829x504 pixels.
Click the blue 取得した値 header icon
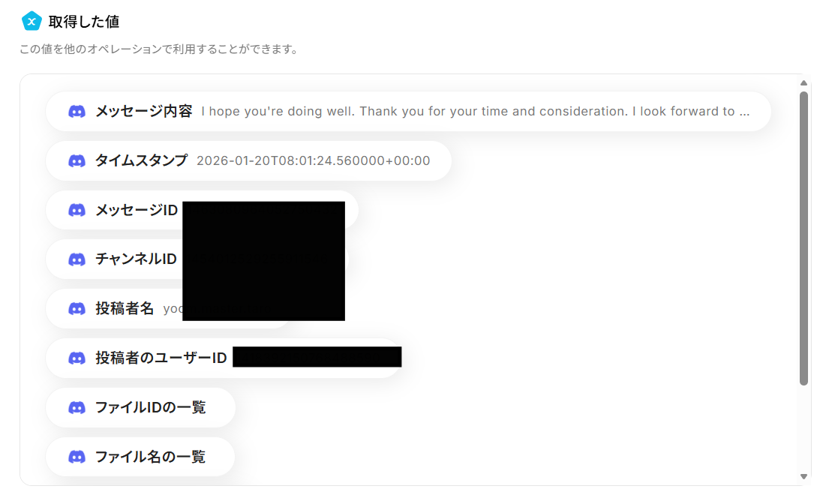point(32,22)
